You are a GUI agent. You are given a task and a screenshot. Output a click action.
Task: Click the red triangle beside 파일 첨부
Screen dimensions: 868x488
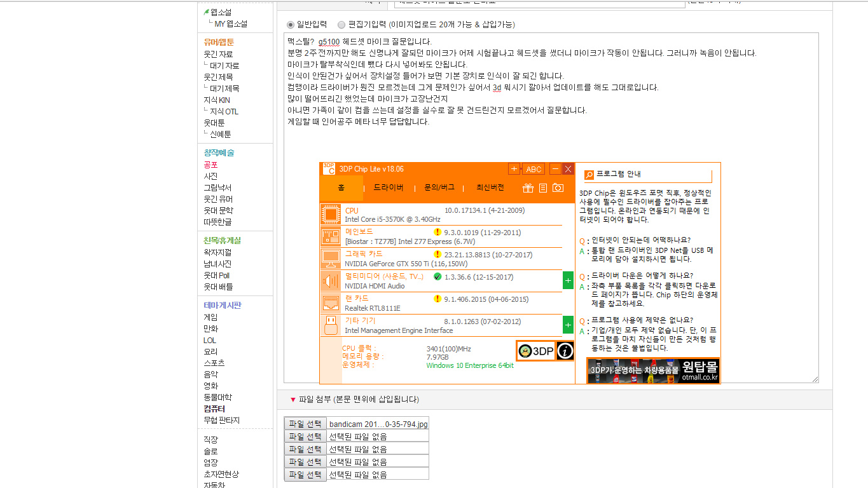click(x=293, y=400)
